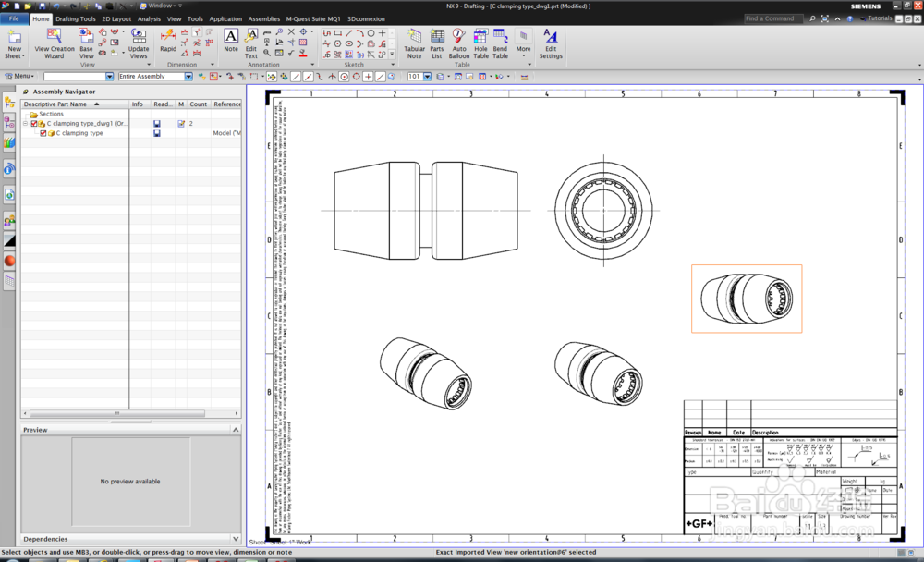The image size is (924, 562).
Task: Open the Window menu in title bar
Action: [x=160, y=6]
